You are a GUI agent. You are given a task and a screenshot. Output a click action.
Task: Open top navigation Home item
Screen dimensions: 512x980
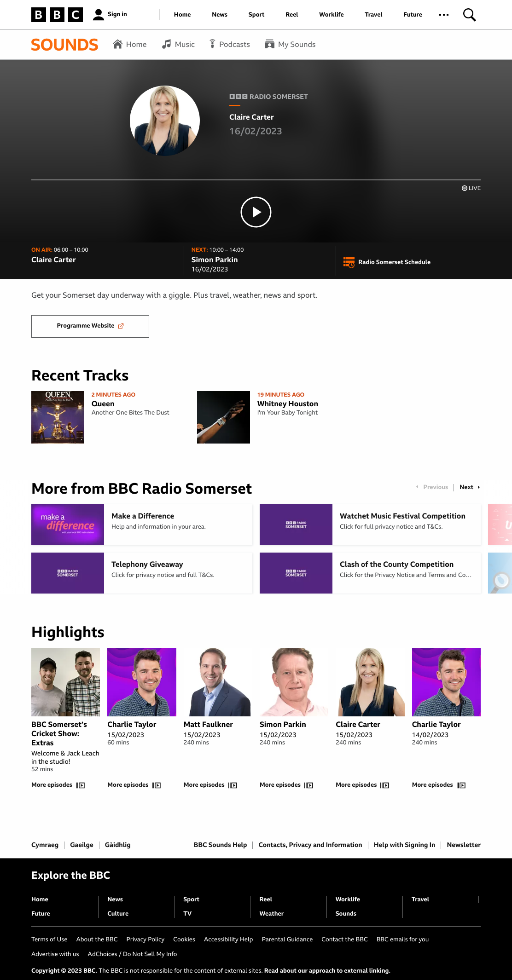(182, 15)
